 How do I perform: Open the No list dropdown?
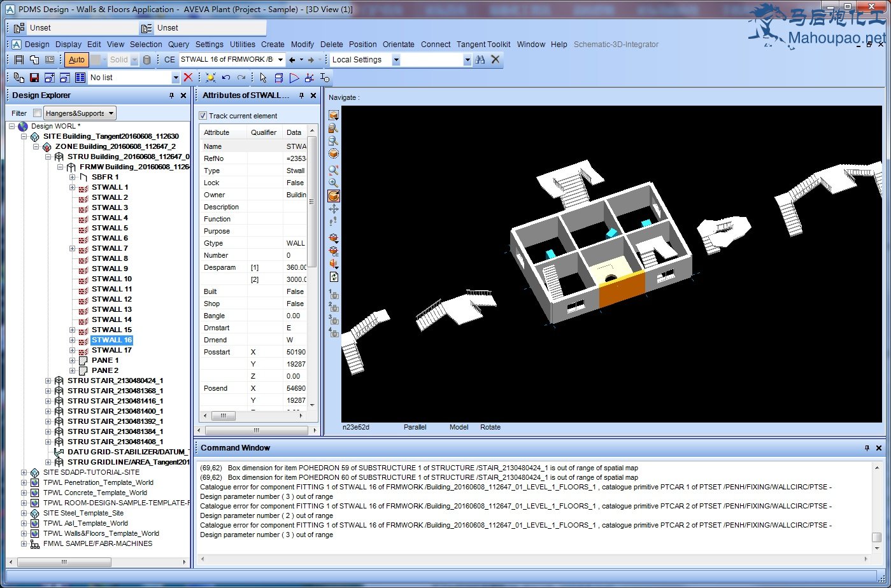tap(176, 78)
